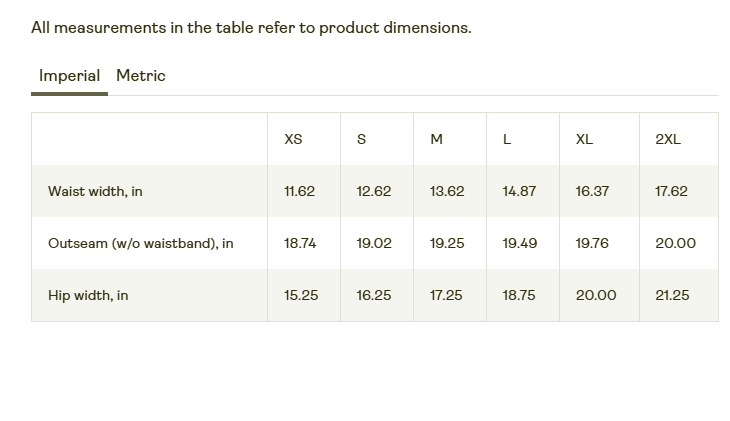Image resolution: width=730 pixels, height=421 pixels.
Task: Click the S size column header
Action: (x=361, y=139)
